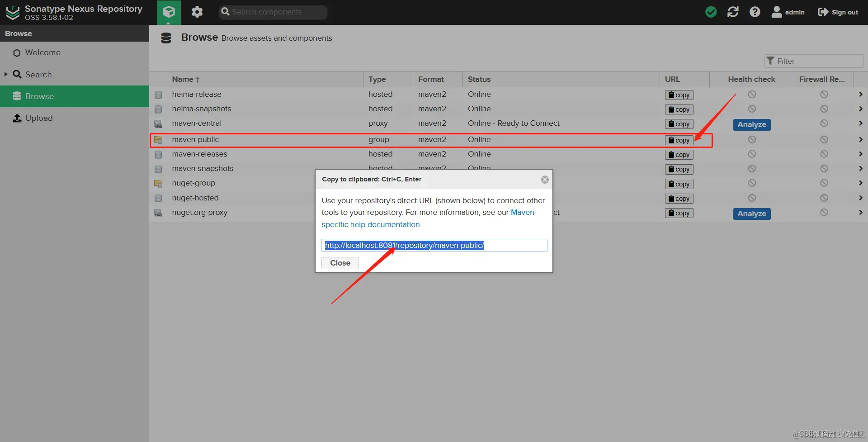Open the Help question mark icon
Image resolution: width=868 pixels, height=442 pixels.
pyautogui.click(x=755, y=12)
